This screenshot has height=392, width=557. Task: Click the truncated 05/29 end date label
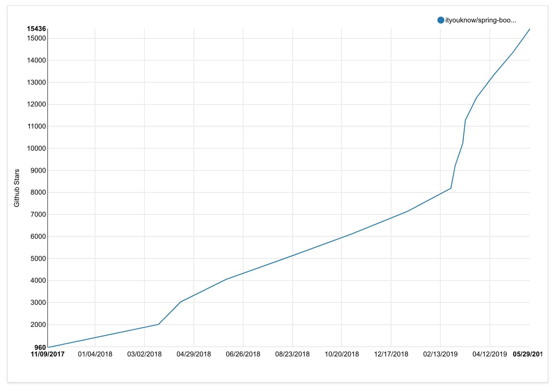[x=528, y=354]
